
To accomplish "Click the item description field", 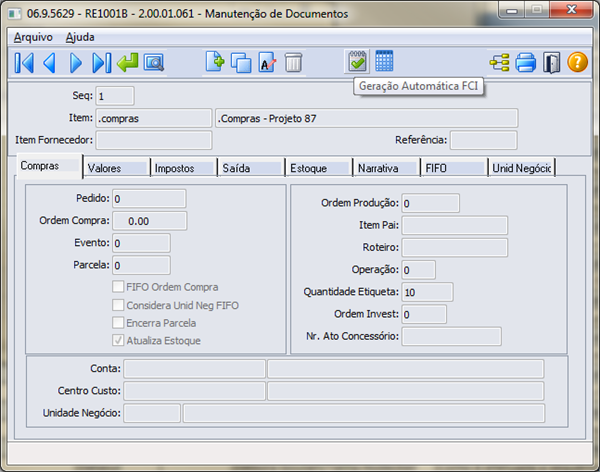I will (x=367, y=118).
